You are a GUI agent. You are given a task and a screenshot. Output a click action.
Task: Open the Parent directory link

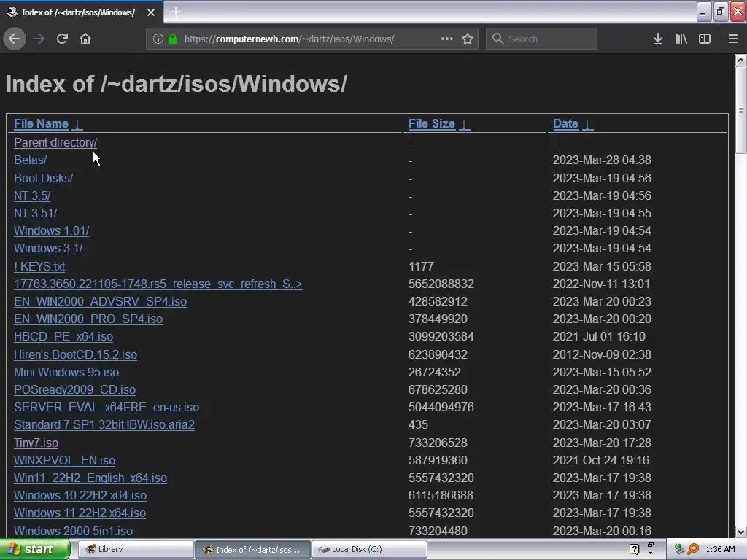tap(55, 142)
